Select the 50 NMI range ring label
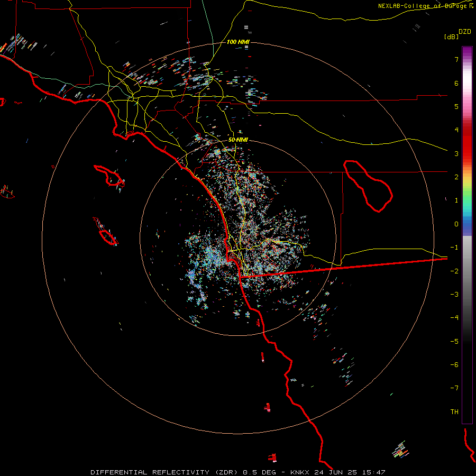 point(238,140)
